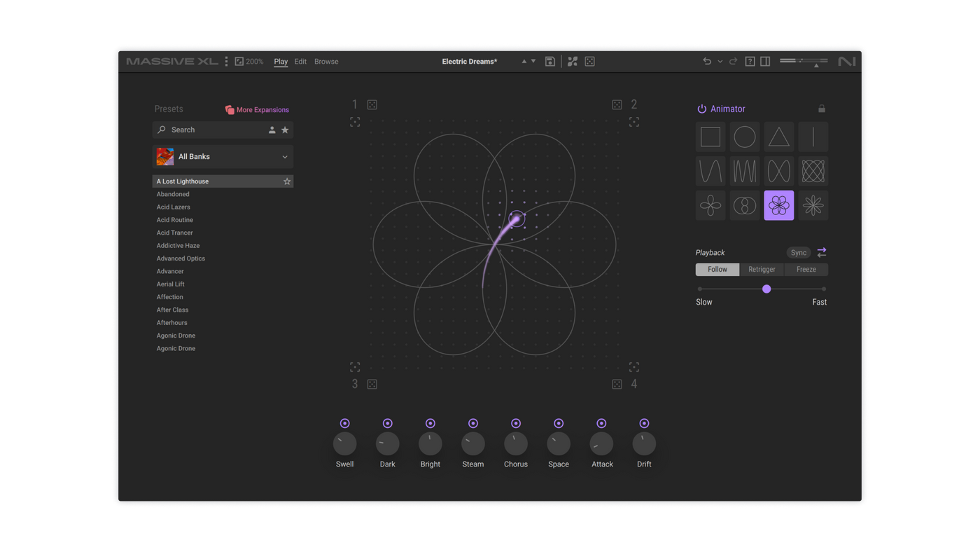Toggle the Drift macro animator assignment
Screen dimensions: 980x552
tap(644, 423)
